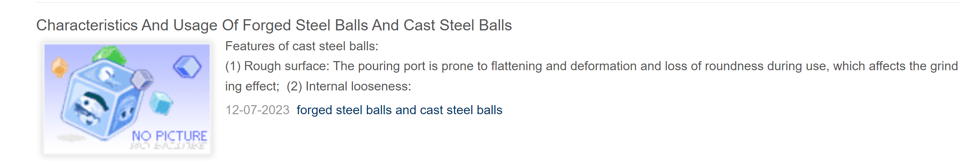Click the 'Features of cast steel balls' line
This screenshot has width=980, height=161.
(x=302, y=46)
